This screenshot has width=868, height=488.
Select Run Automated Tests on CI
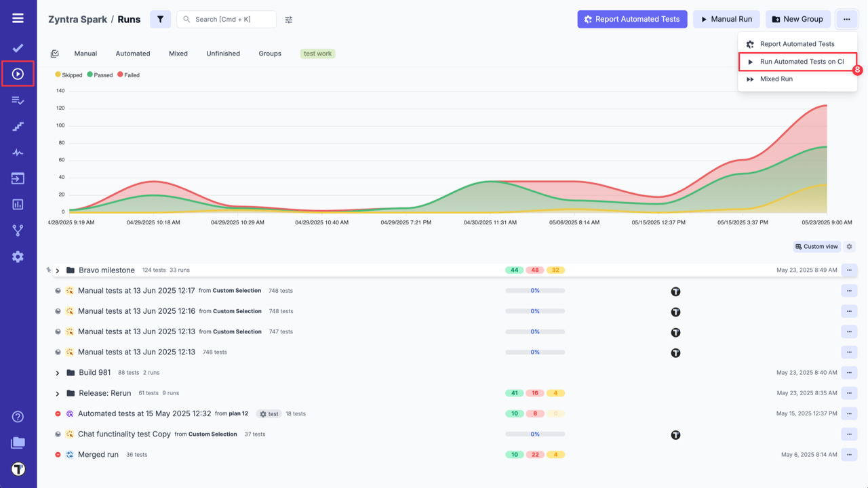(x=802, y=62)
